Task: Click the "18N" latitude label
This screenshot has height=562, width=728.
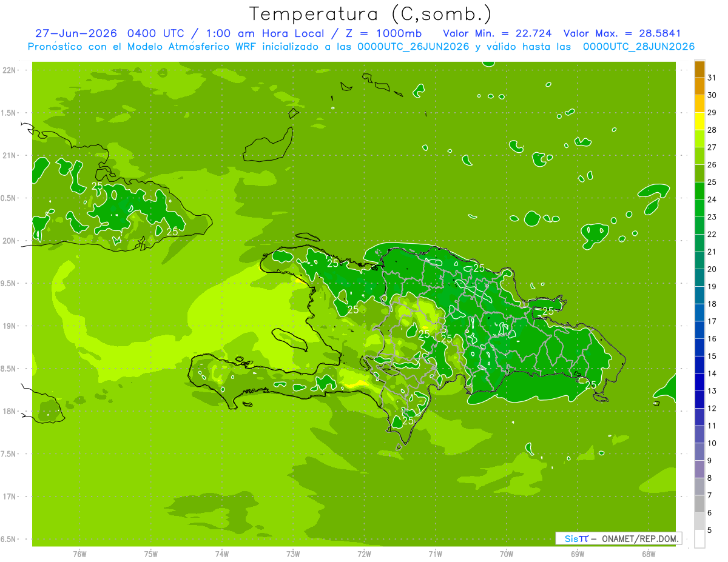Action: coord(9,411)
